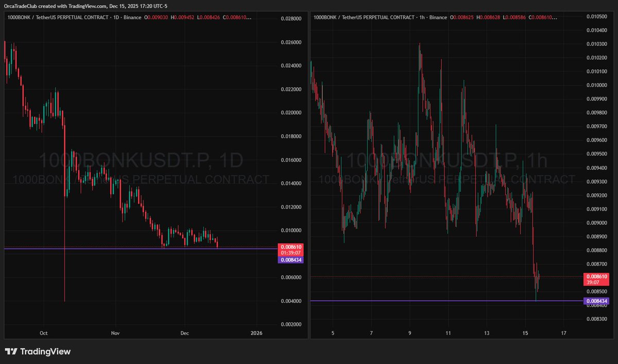Click the 7 date label on 1h time axis
Image resolution: width=618 pixels, height=364 pixels.
[x=371, y=333]
